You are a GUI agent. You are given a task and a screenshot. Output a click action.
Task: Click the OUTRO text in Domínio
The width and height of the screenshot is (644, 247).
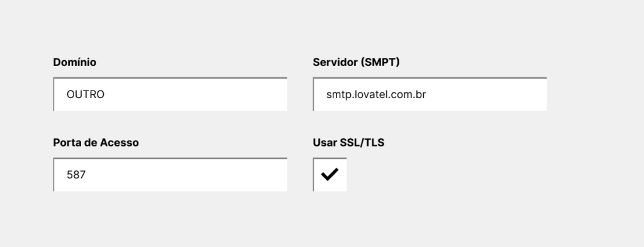86,94
